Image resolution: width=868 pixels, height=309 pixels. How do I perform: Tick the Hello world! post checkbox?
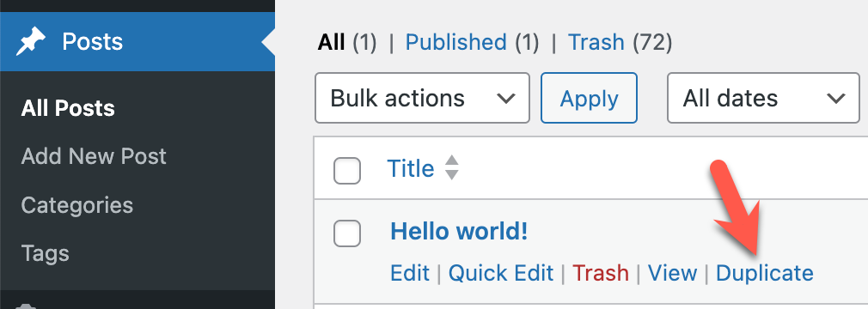point(347,233)
